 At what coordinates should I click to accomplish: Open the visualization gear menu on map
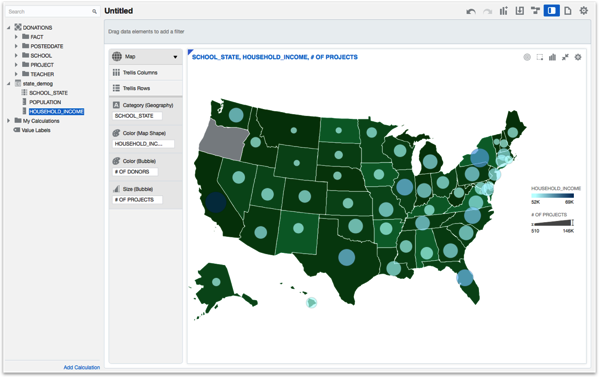578,57
